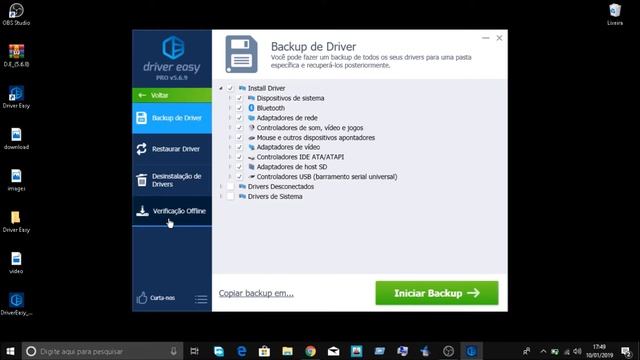
Task: Select the imagei file on desktop
Action: [x=16, y=180]
